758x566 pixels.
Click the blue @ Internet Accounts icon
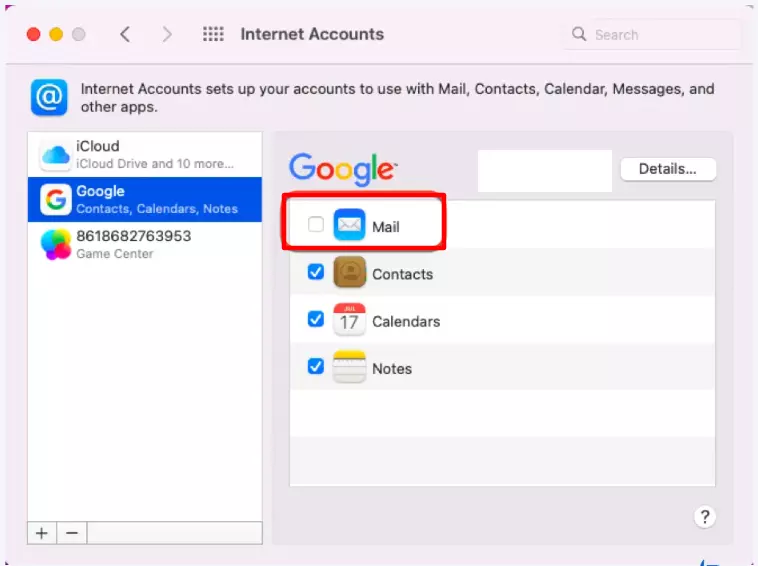point(49,97)
